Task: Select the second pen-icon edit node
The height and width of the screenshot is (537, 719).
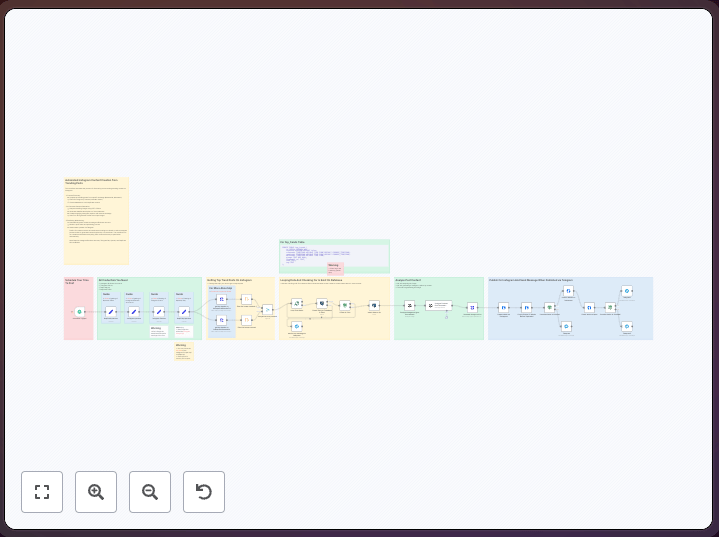Action: click(134, 312)
